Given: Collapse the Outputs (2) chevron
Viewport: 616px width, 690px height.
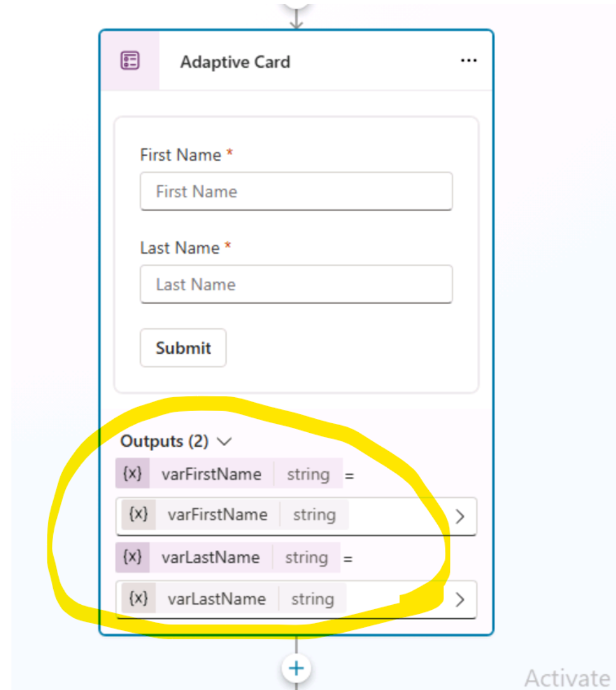Looking at the screenshot, I should click(x=224, y=442).
